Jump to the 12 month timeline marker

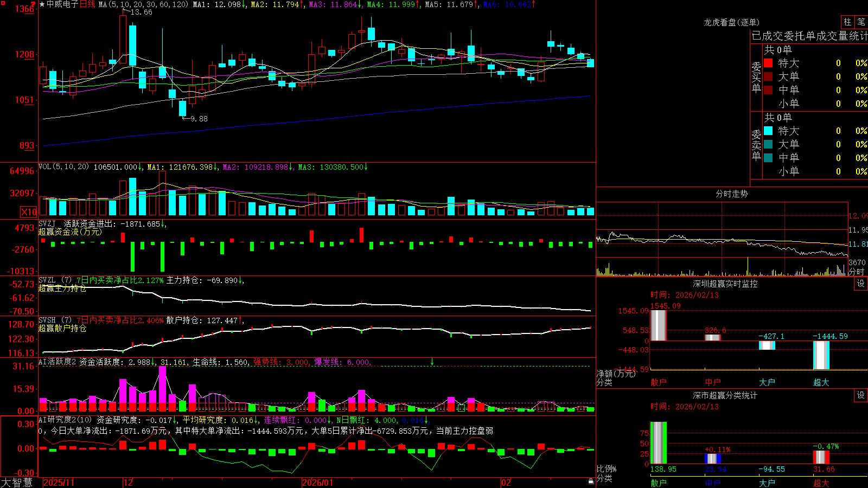click(x=128, y=483)
